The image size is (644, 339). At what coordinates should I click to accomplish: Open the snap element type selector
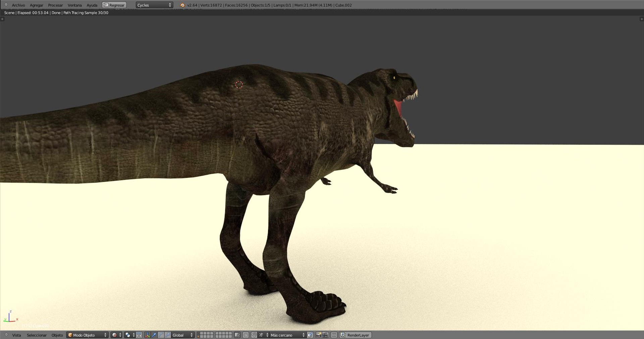tap(264, 335)
